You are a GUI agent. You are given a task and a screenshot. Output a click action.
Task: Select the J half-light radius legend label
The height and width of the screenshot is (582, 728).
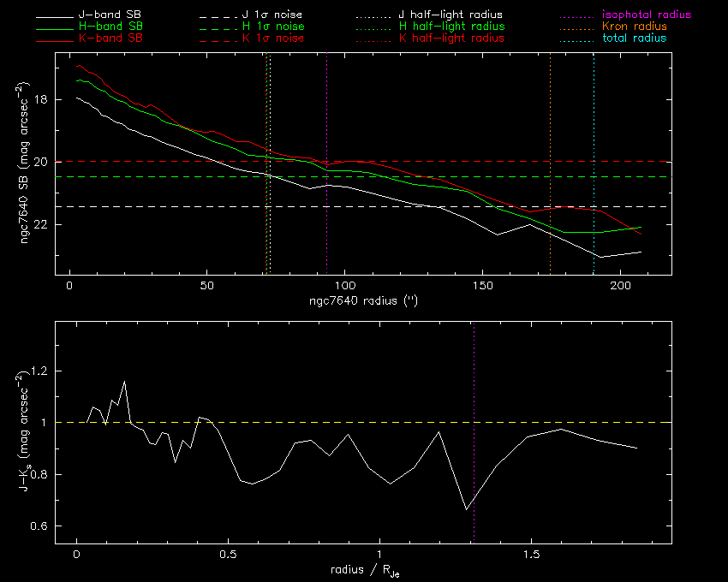click(451, 15)
